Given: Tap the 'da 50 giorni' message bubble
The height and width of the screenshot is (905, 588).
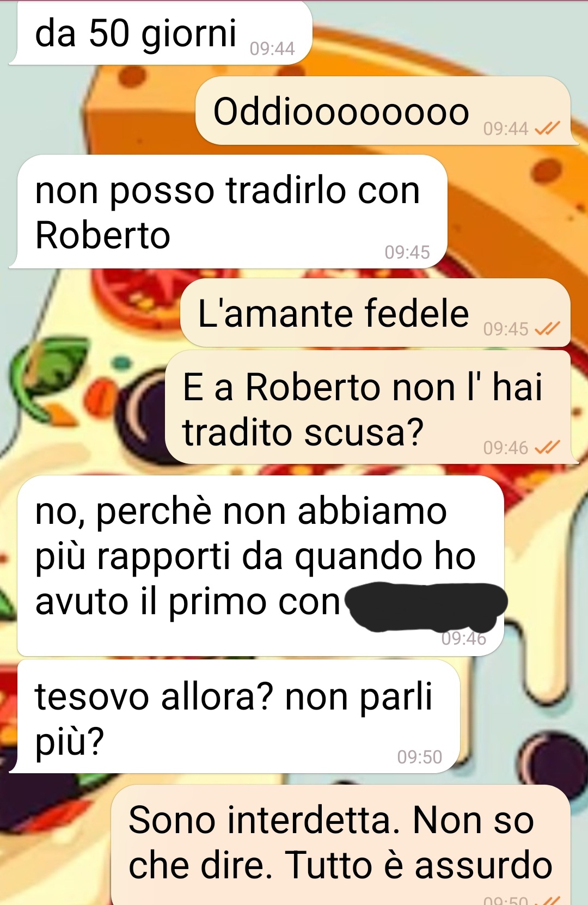Looking at the screenshot, I should pos(161,33).
